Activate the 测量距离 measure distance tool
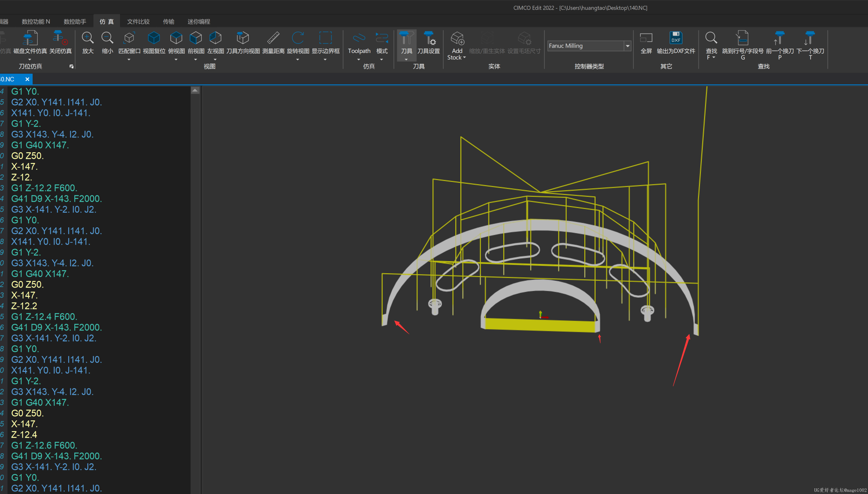 (273, 38)
